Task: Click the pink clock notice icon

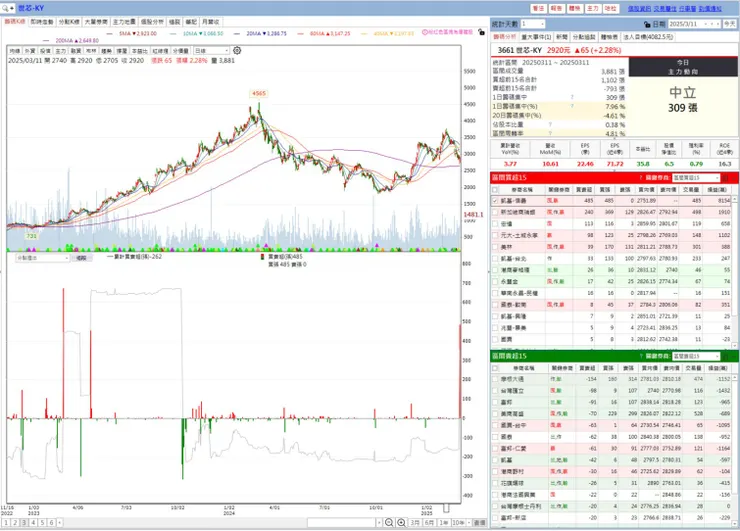Action: pyautogui.click(x=425, y=32)
